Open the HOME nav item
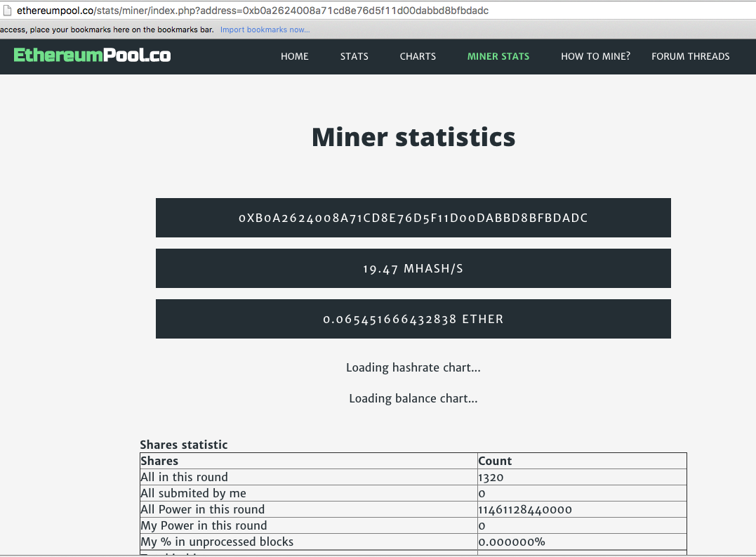The height and width of the screenshot is (557, 756). point(295,56)
